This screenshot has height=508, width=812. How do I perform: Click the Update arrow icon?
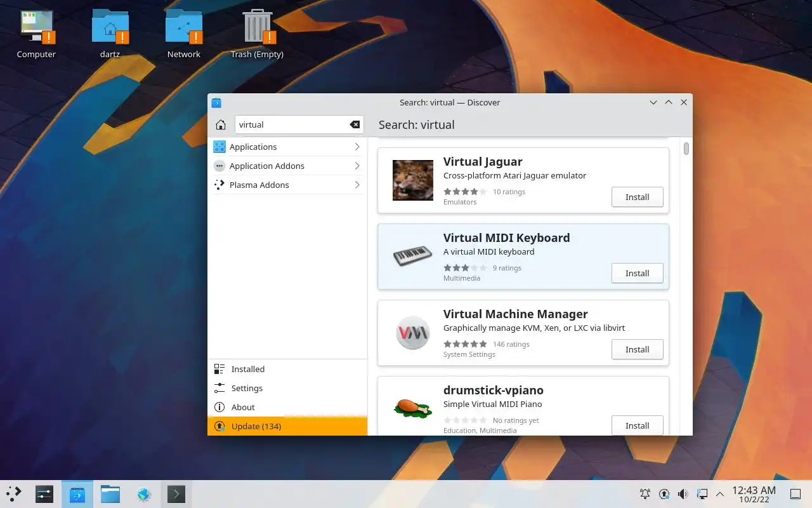(219, 426)
